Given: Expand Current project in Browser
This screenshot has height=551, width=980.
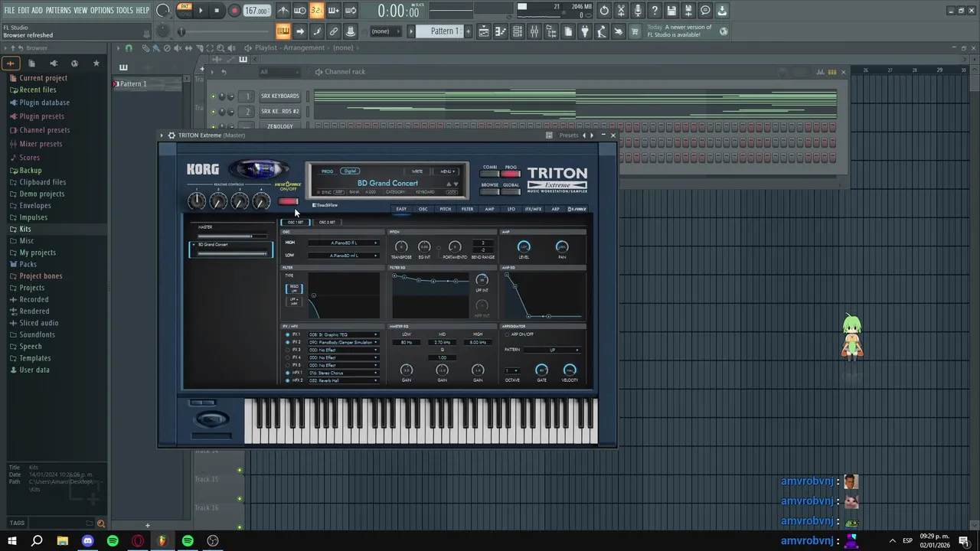Looking at the screenshot, I should coord(43,78).
